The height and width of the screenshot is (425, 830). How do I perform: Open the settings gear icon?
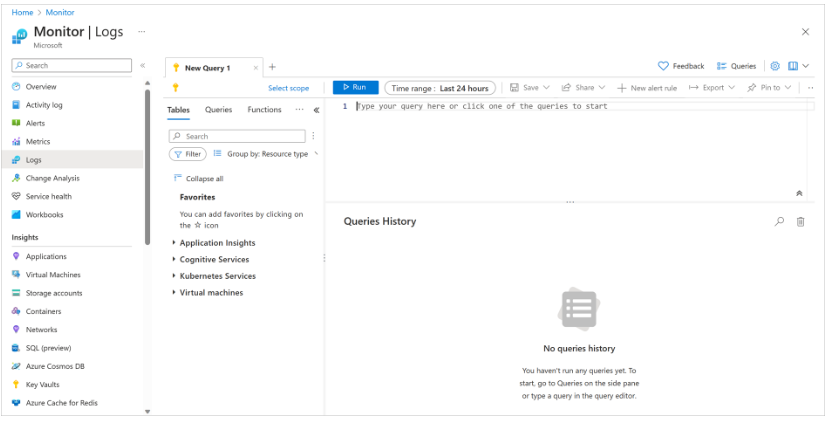[775, 66]
